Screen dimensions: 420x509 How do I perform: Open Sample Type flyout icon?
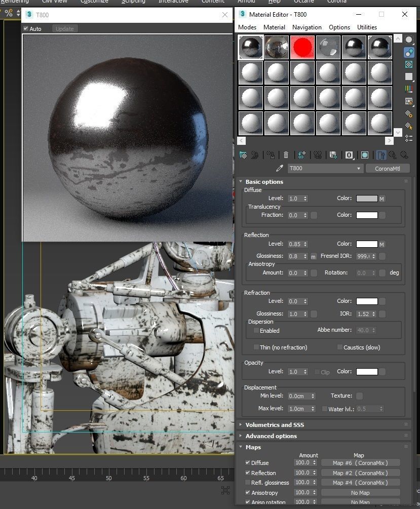pos(409,40)
